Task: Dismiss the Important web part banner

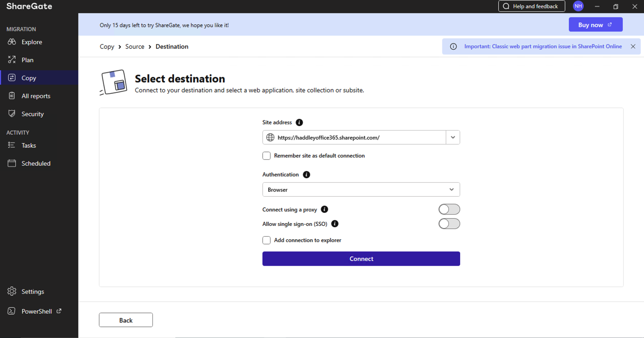Action: click(633, 46)
